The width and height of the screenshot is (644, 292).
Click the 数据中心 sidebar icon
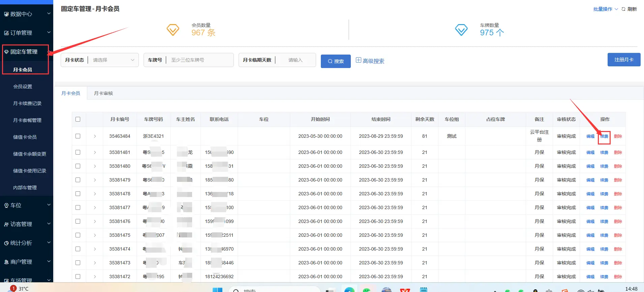pos(6,14)
